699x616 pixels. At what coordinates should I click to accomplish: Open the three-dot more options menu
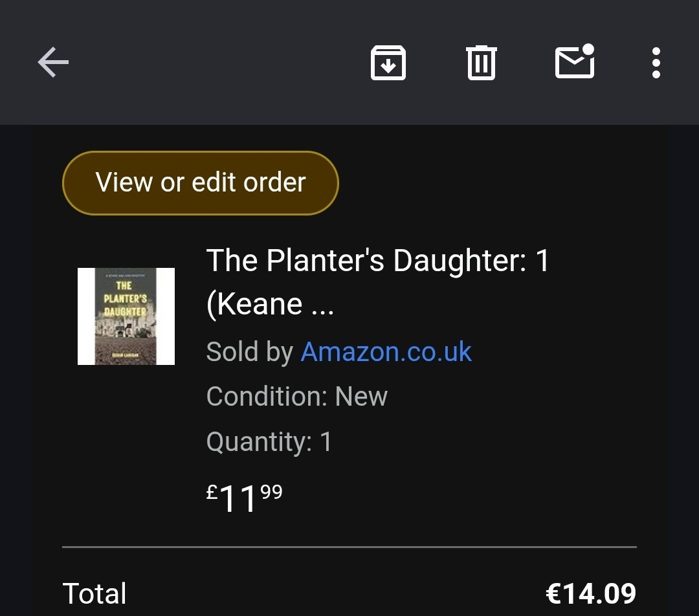point(656,63)
